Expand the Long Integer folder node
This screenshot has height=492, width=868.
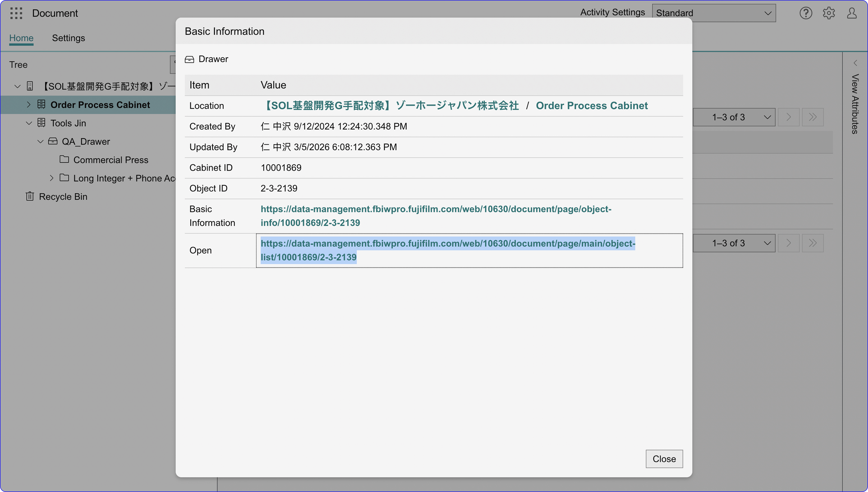(x=51, y=178)
